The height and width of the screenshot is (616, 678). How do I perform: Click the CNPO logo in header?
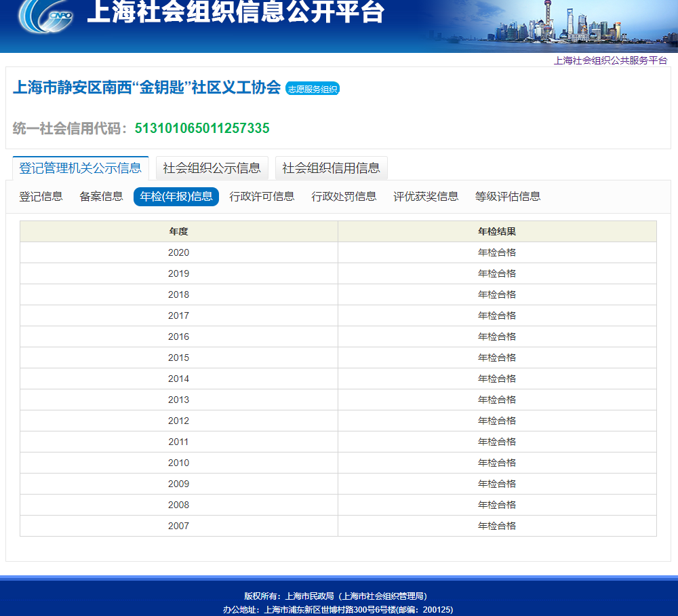tap(46, 16)
